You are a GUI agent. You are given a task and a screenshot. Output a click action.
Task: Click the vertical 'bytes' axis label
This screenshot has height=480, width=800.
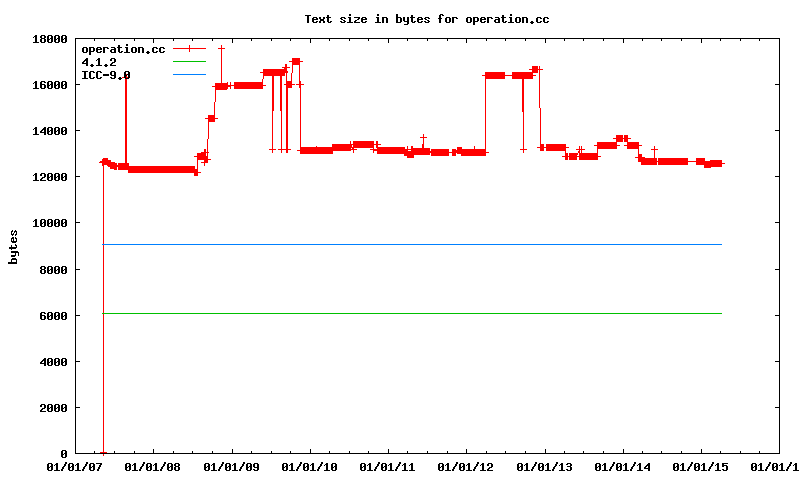(13, 246)
